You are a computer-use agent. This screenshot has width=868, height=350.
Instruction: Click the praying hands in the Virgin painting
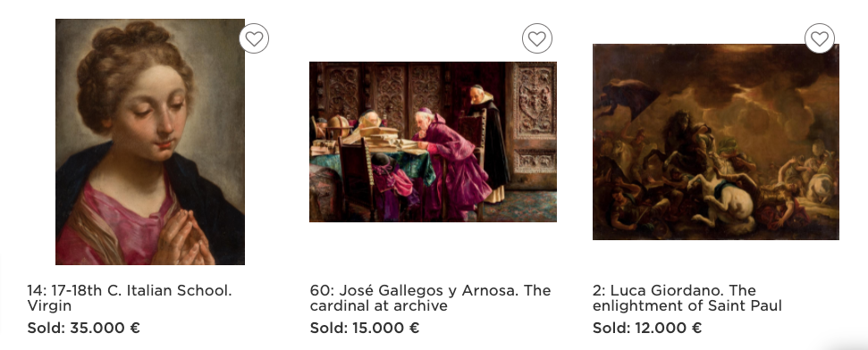coord(184,239)
